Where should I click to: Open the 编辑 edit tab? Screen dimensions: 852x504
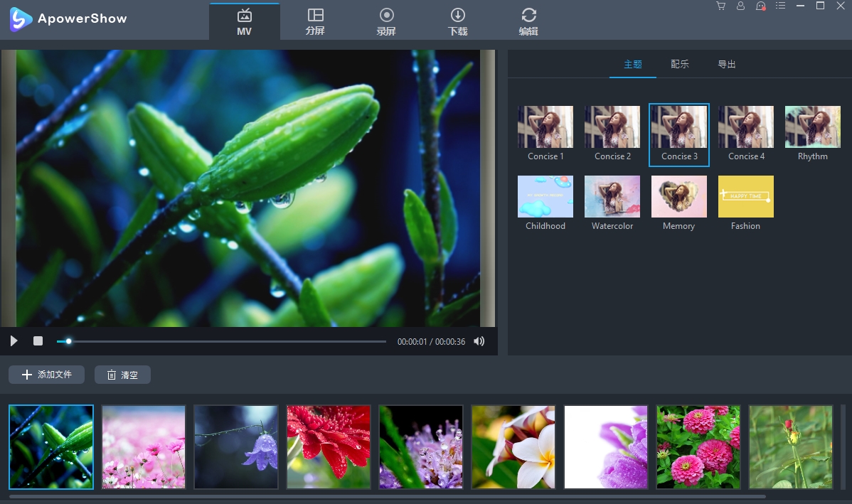point(528,21)
